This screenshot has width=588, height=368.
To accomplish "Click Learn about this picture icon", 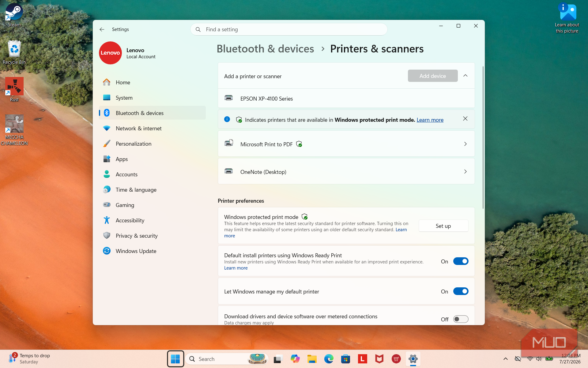I will pyautogui.click(x=567, y=18).
